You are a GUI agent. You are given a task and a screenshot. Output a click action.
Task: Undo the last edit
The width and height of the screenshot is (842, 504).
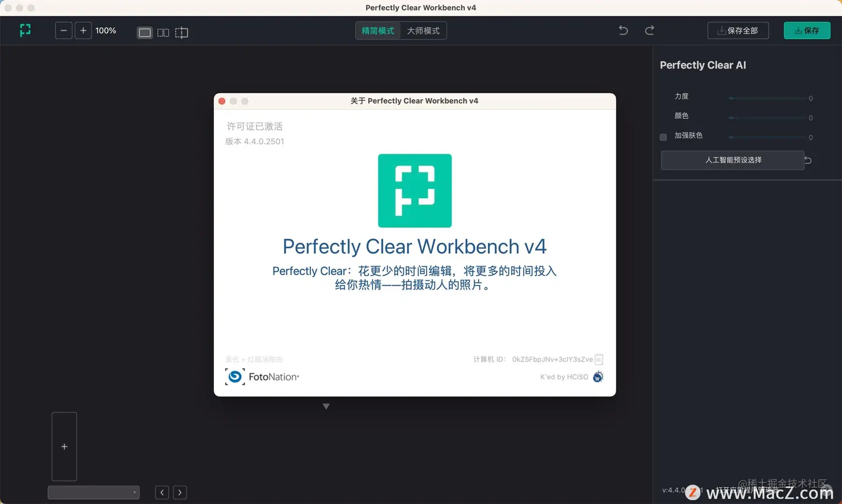(x=623, y=30)
